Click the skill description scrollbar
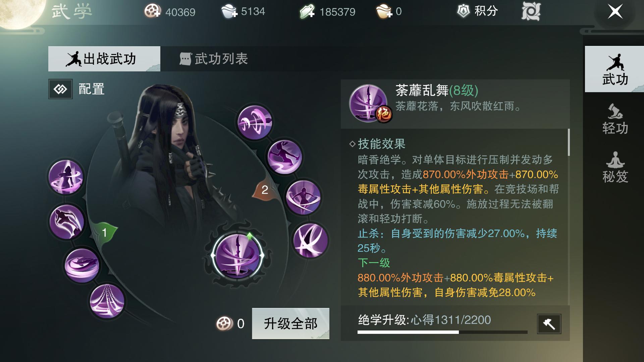 point(569,142)
